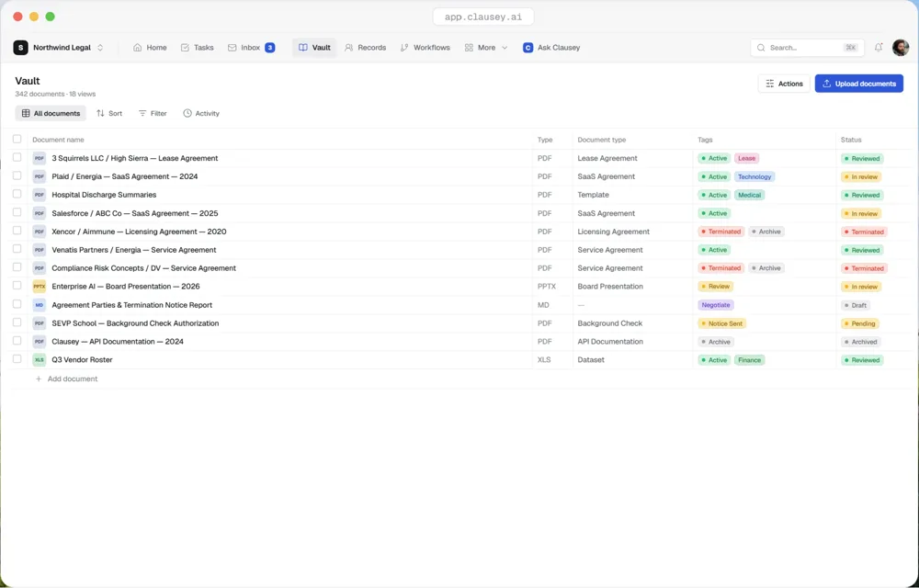Open the Filter options

pos(153,114)
